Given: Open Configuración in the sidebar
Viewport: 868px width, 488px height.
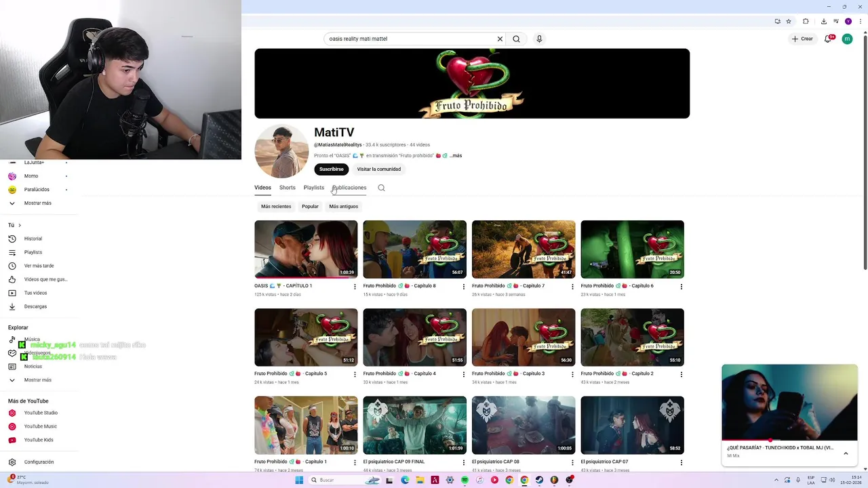Looking at the screenshot, I should coord(38,462).
